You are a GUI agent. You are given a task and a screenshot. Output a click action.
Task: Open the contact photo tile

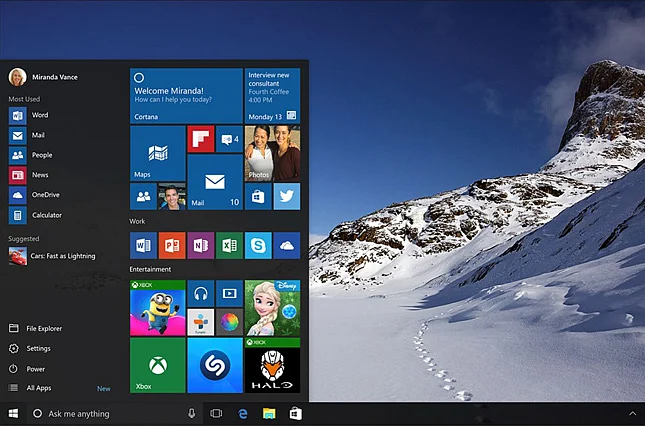[x=172, y=197]
